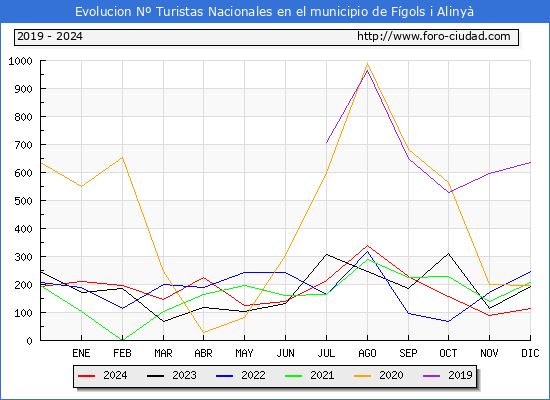The image size is (550, 400).
Task: Select the '2024' legend label
Action: [x=115, y=375]
